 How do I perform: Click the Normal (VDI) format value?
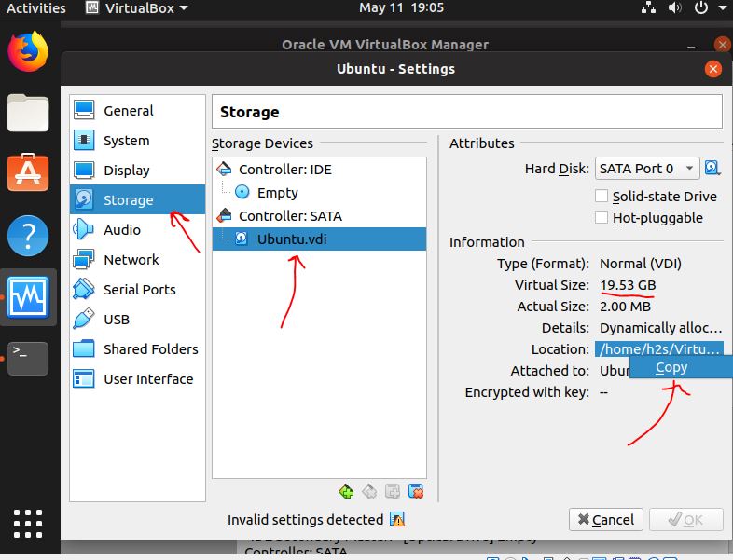(x=641, y=264)
